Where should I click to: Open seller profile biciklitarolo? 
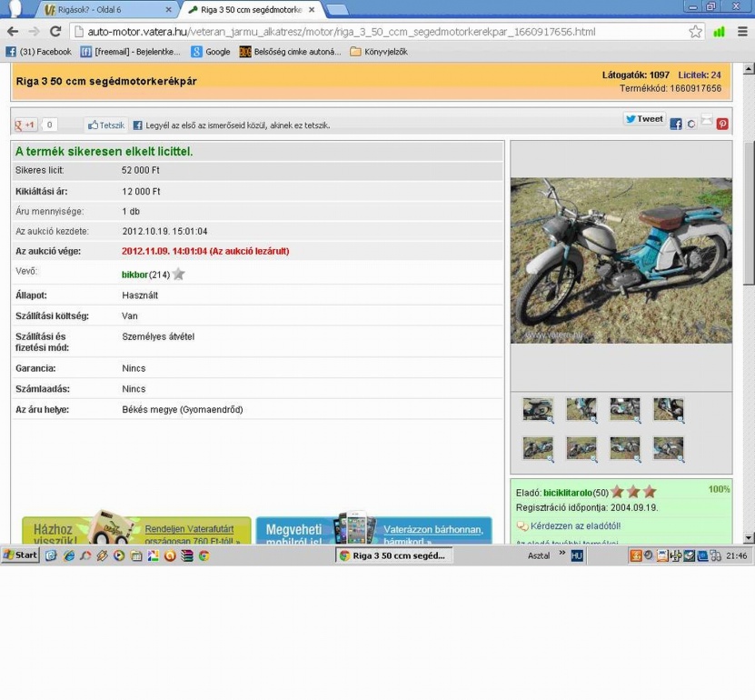(568, 493)
